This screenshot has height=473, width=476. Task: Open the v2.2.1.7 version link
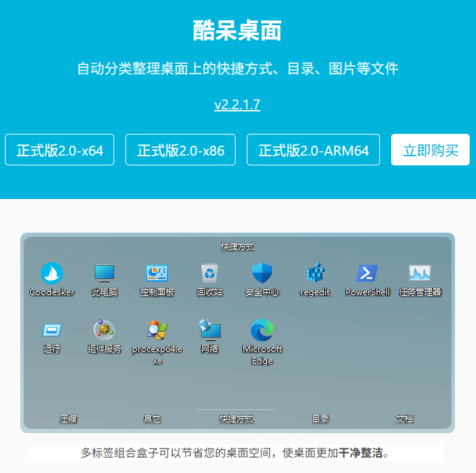[237, 105]
